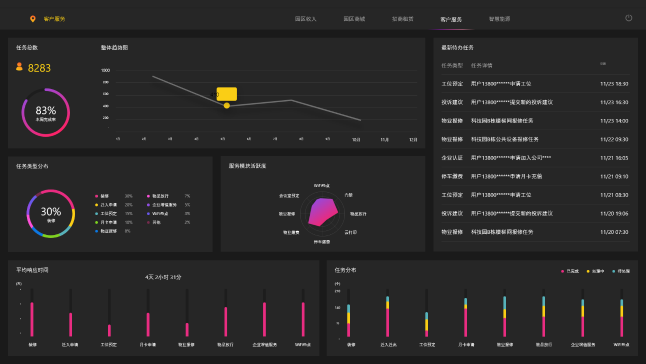Open the 园区收入 tab

point(305,19)
